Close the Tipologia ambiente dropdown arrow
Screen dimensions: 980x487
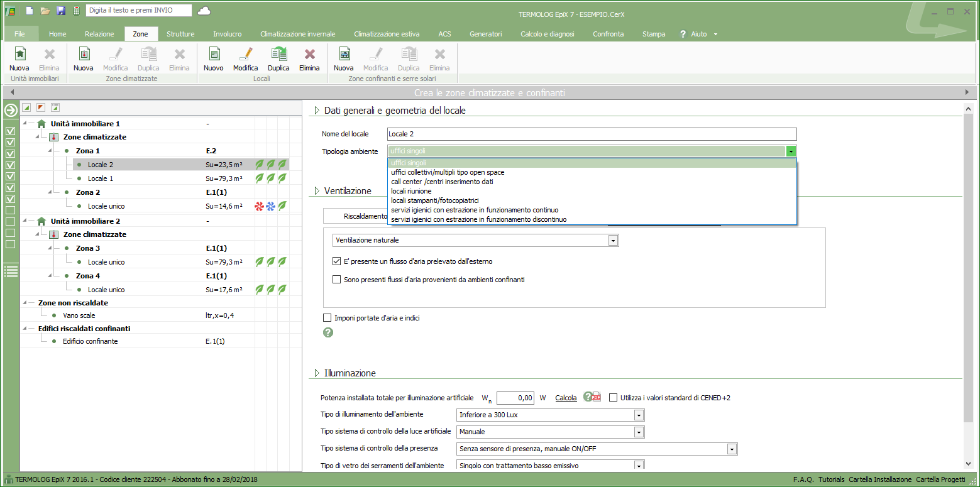click(x=791, y=151)
